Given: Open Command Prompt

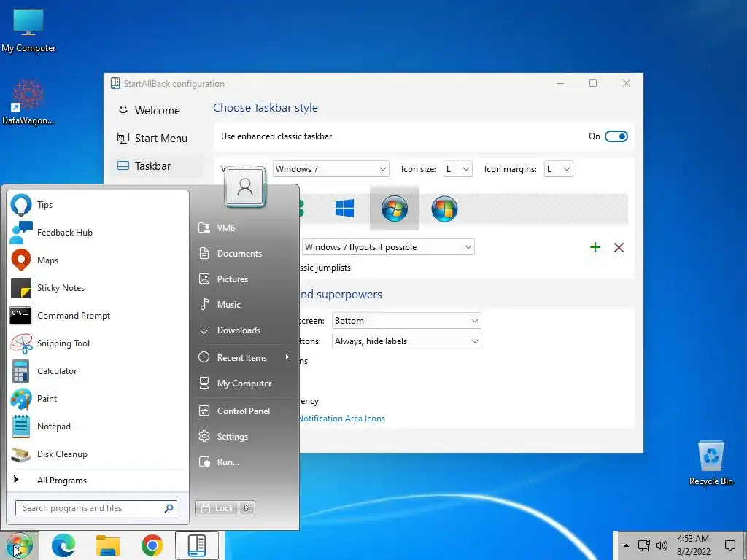Looking at the screenshot, I should 98,315.
